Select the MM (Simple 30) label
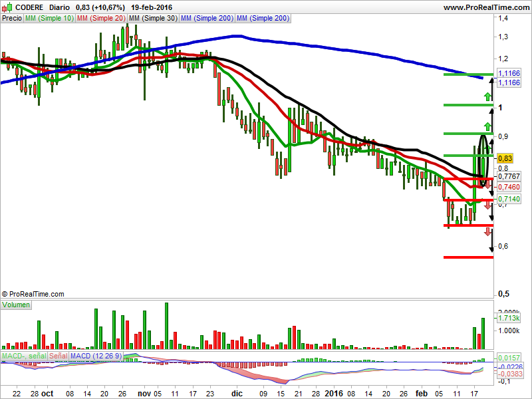 coord(153,19)
